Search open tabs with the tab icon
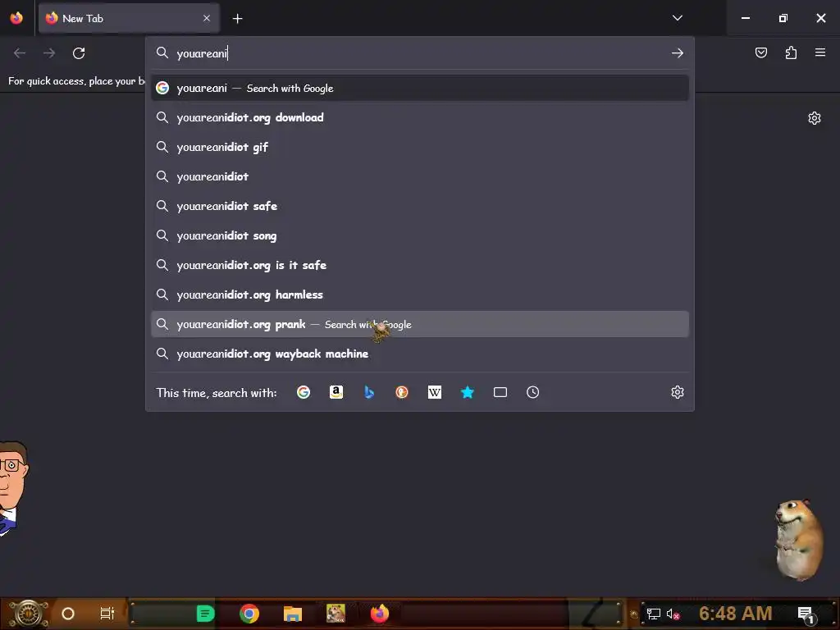 click(x=500, y=392)
